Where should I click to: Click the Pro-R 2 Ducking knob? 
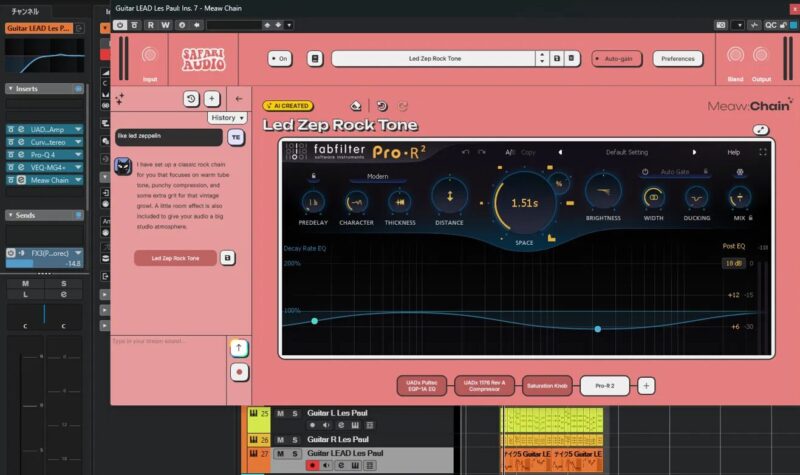point(696,198)
